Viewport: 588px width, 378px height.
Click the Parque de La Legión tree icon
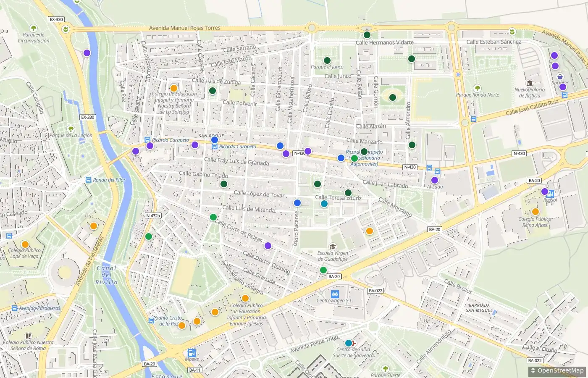71,129
